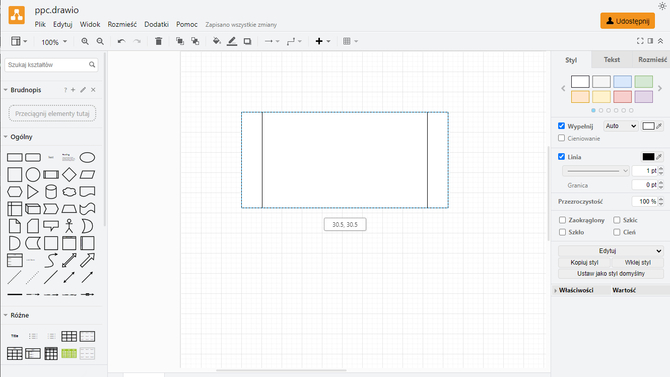670x377 pixels.
Task: Enable the Zaokrąglony checkbox
Action: coord(562,220)
